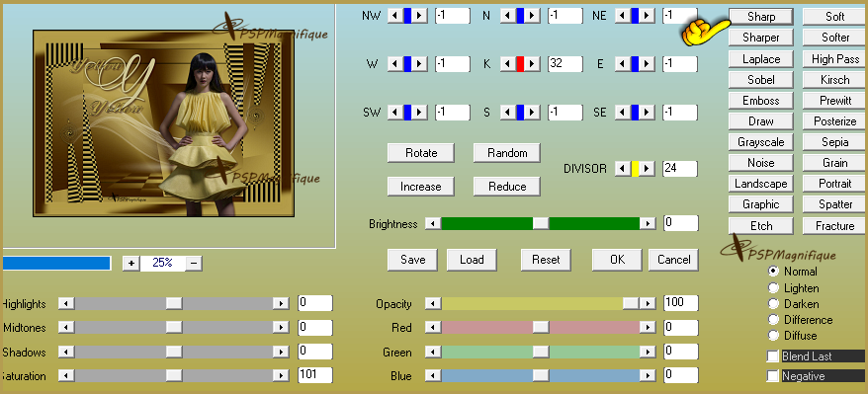Click the preview image thumbnail
Image resolution: width=868 pixels, height=394 pixels.
click(163, 123)
